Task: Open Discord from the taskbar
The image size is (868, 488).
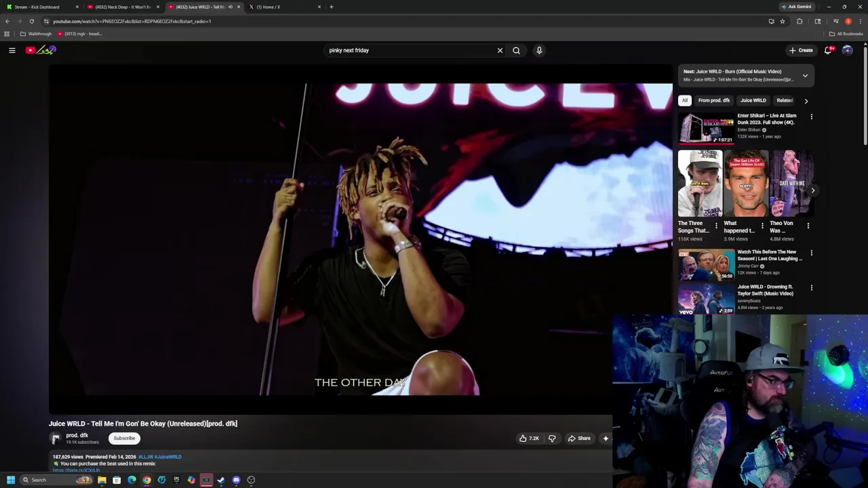Action: pyautogui.click(x=236, y=480)
